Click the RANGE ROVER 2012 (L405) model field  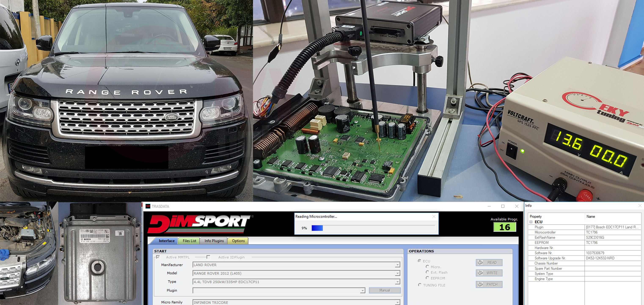tap(296, 273)
